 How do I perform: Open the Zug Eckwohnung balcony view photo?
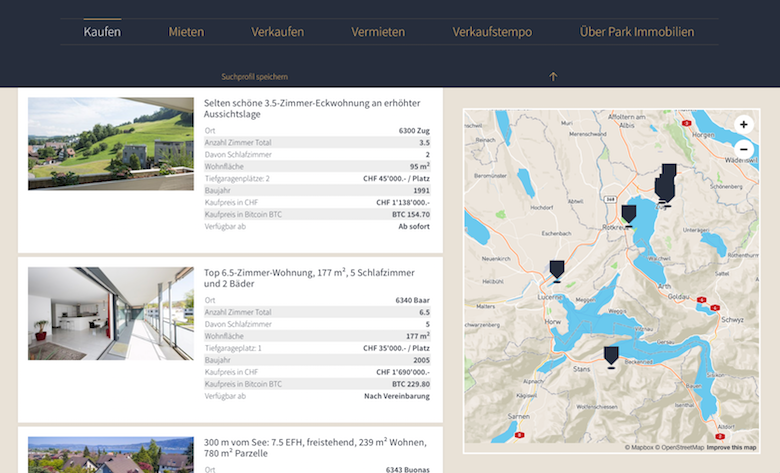point(111,144)
